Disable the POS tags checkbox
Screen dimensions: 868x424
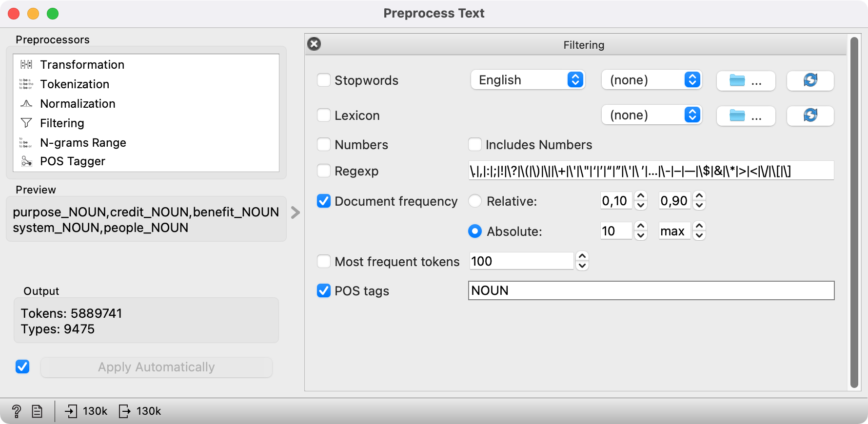point(324,291)
